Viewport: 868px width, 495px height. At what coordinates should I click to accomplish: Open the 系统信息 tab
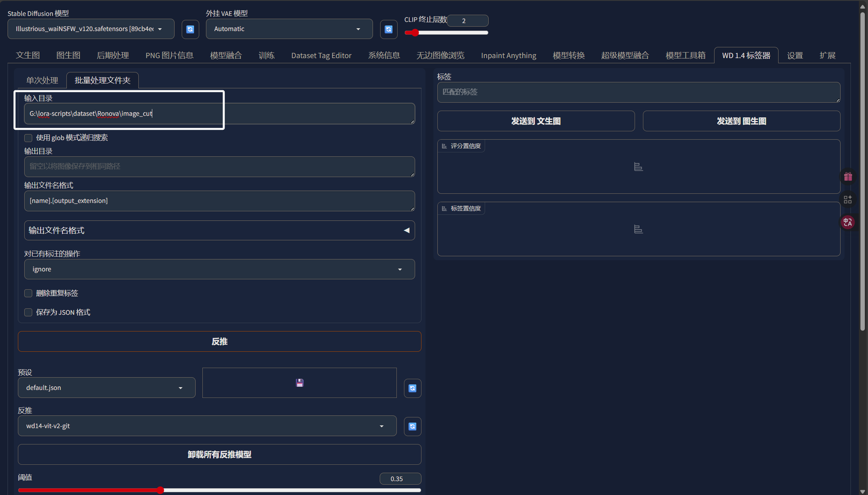click(x=384, y=55)
